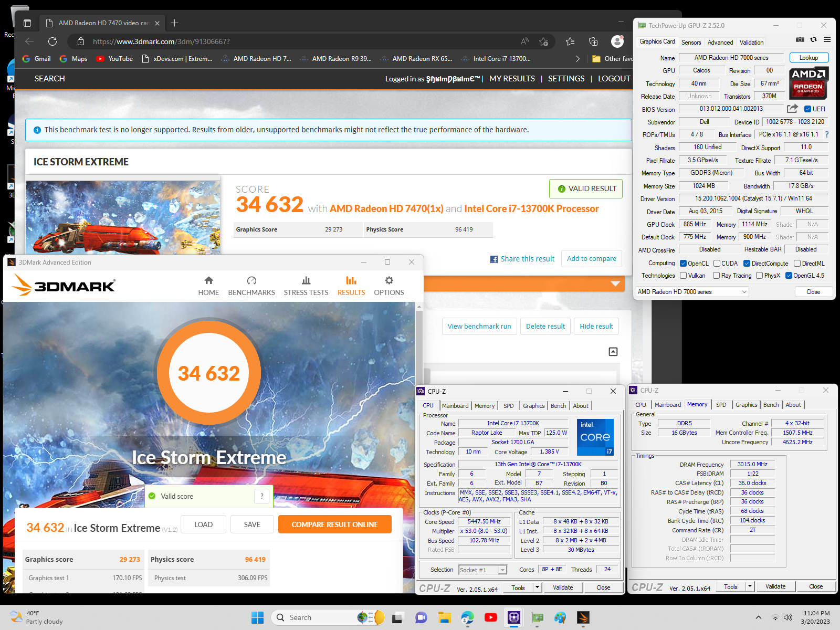Open the browser favorites list
The image size is (840, 630).
tap(570, 41)
